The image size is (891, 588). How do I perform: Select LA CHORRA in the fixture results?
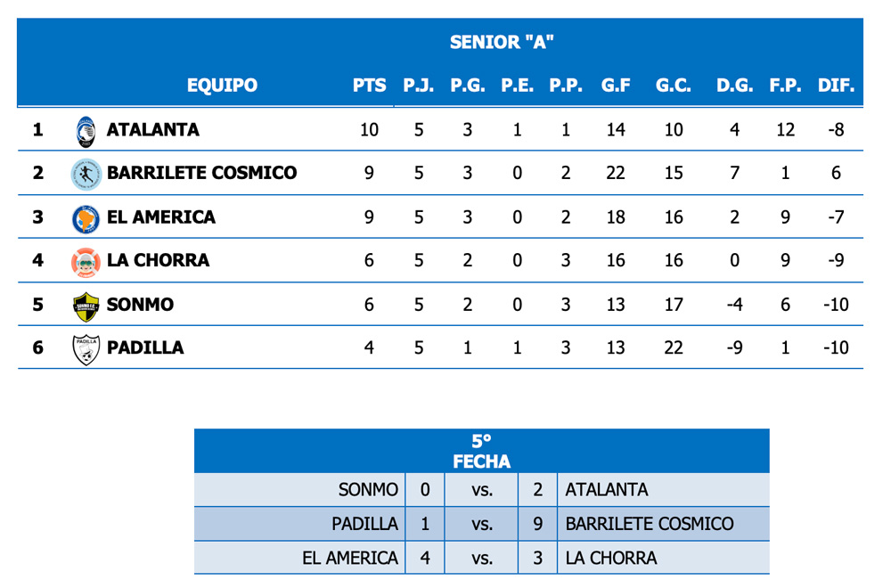pos(610,559)
